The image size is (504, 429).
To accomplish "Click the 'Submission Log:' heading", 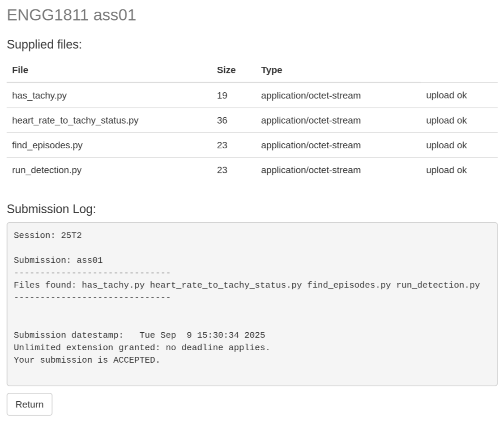I will coord(51,209).
